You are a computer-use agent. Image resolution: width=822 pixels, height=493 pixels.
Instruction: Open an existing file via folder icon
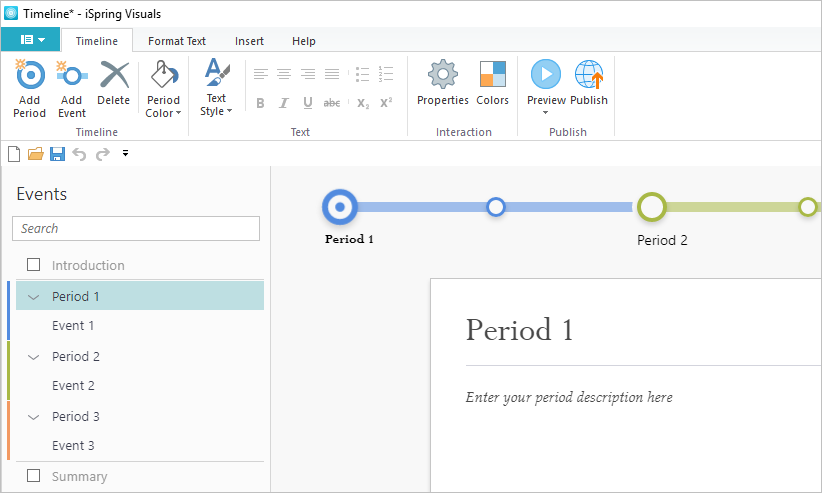point(36,154)
